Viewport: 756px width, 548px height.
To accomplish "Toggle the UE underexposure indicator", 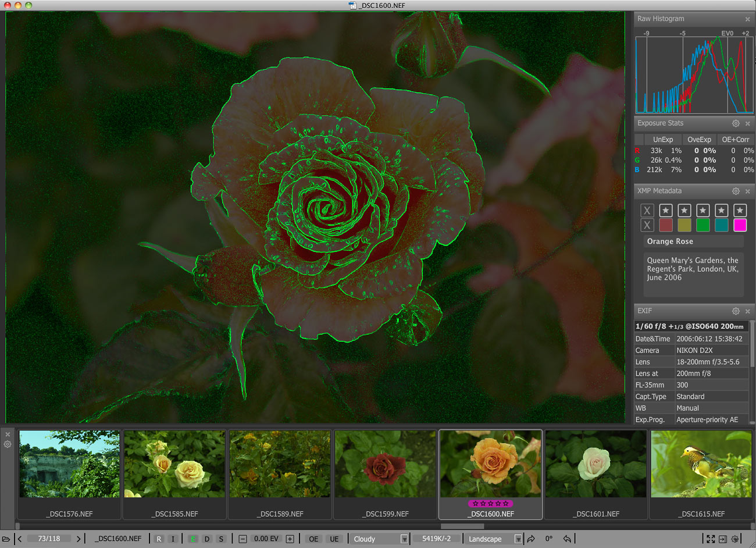I will point(334,539).
